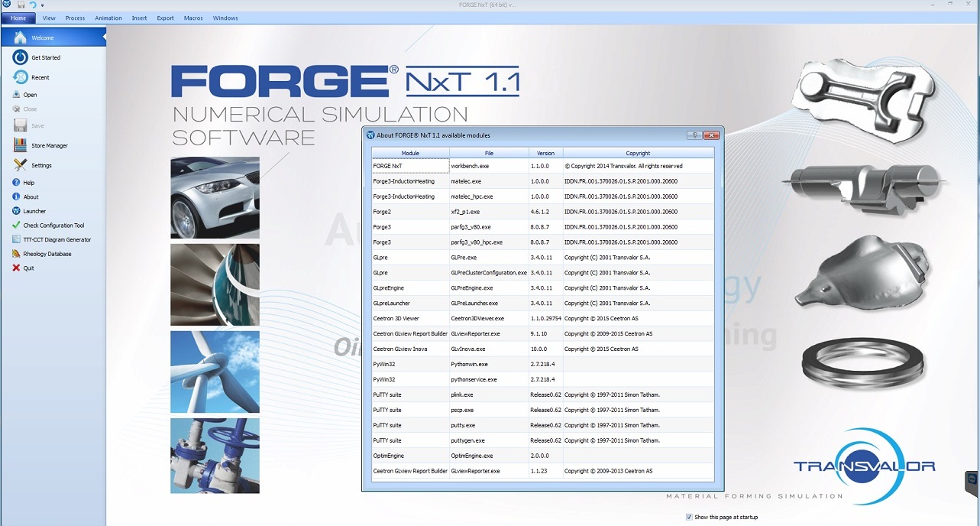The width and height of the screenshot is (980, 526).
Task: Open the Export ribbon tab
Action: click(165, 18)
